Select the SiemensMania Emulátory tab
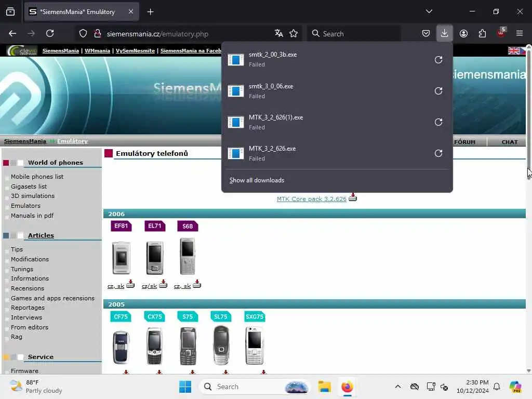 (x=82, y=12)
